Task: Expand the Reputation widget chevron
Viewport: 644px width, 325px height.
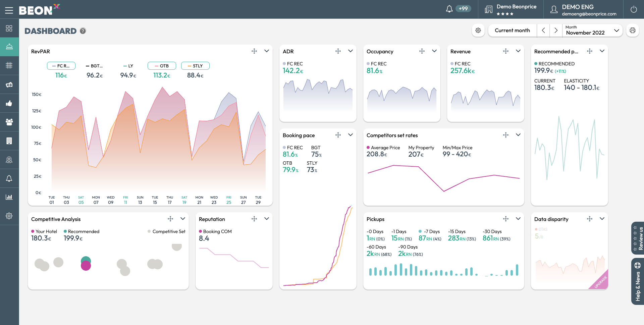Action: tap(267, 219)
